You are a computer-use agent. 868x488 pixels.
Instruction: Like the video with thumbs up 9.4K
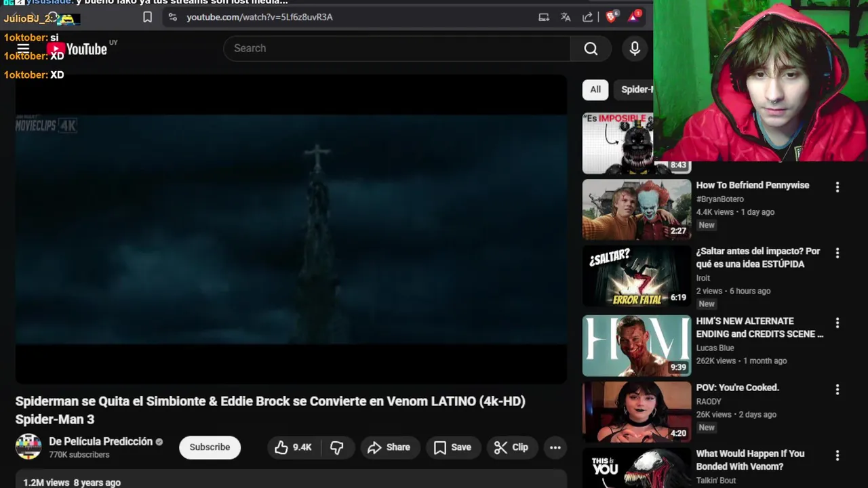click(293, 447)
